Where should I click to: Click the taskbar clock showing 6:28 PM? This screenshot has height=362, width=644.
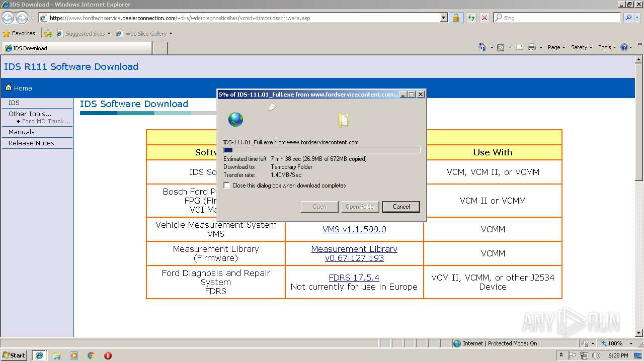click(618, 355)
